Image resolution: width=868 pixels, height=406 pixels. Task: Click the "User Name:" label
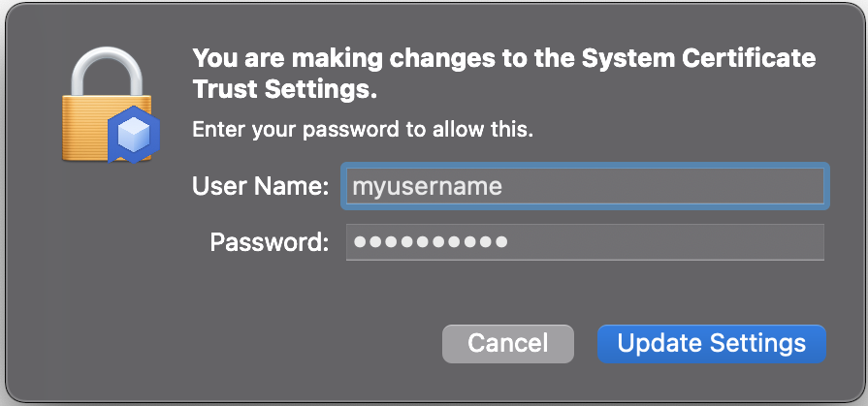(261, 186)
